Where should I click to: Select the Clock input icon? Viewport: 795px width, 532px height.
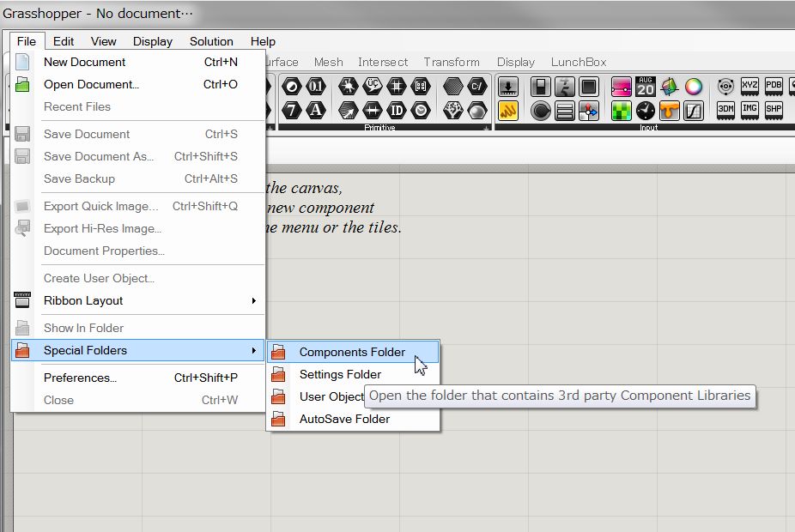(x=646, y=111)
